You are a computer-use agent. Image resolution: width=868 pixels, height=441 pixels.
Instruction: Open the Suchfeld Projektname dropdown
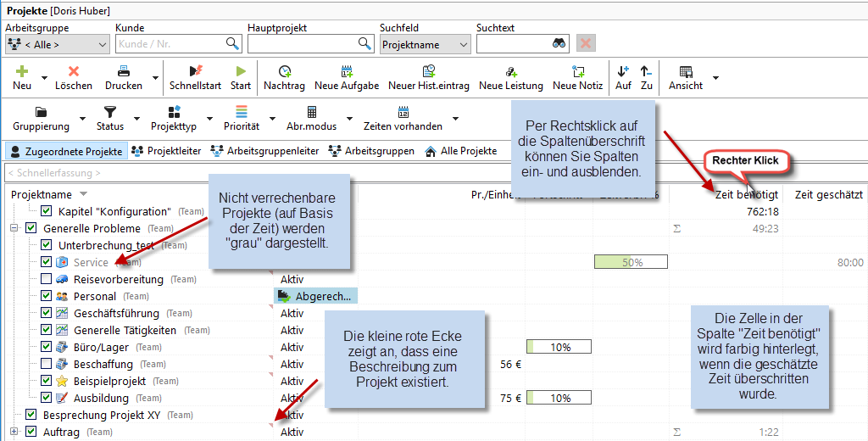pos(425,44)
